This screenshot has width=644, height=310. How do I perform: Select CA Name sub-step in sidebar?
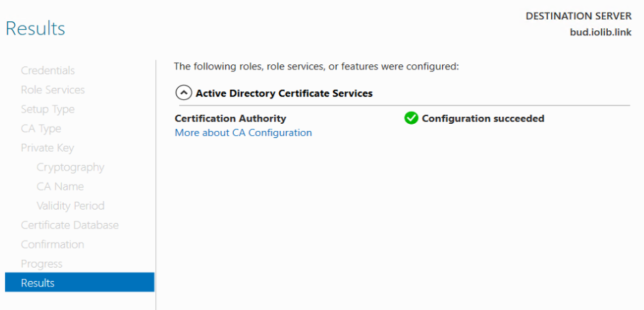tap(60, 187)
